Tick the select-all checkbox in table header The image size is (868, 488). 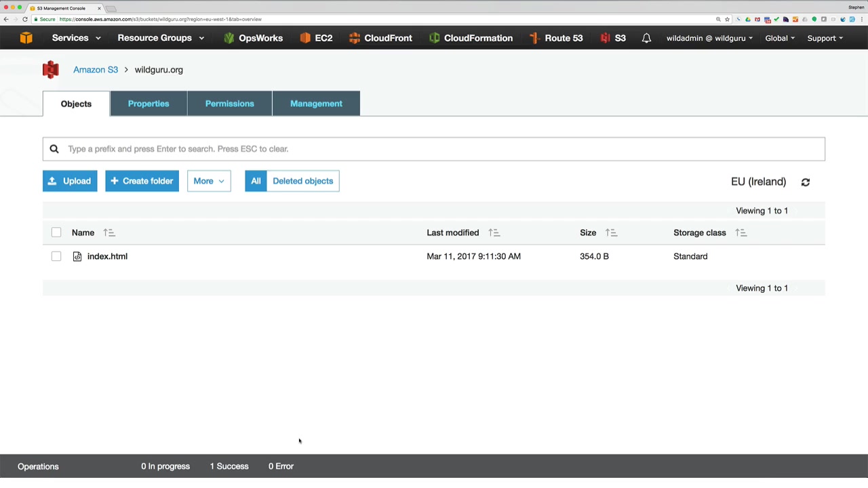(56, 232)
